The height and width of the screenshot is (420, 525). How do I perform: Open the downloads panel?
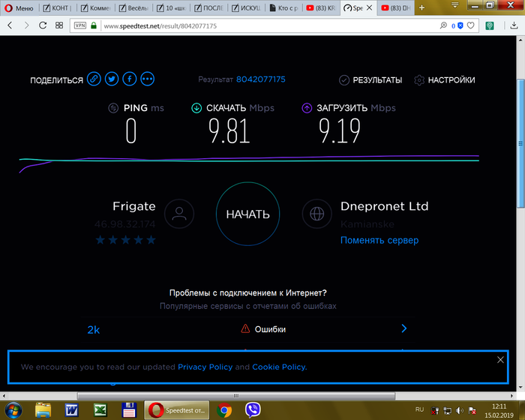(514, 25)
